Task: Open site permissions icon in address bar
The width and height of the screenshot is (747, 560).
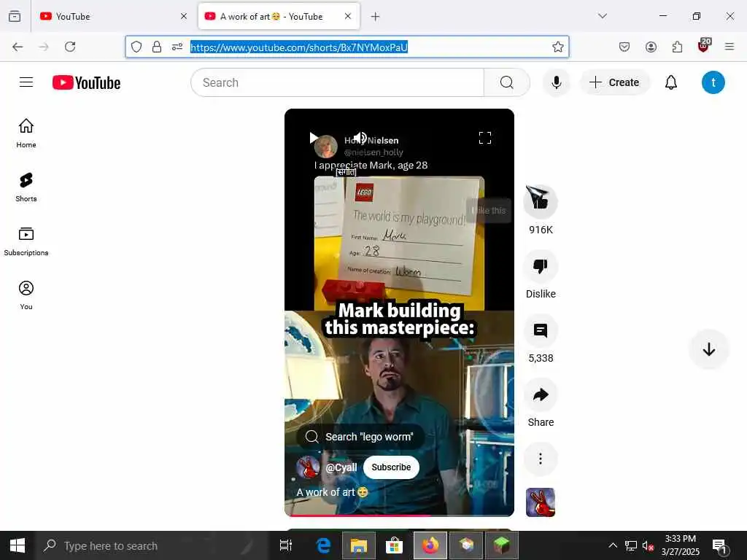Action: 177,47
